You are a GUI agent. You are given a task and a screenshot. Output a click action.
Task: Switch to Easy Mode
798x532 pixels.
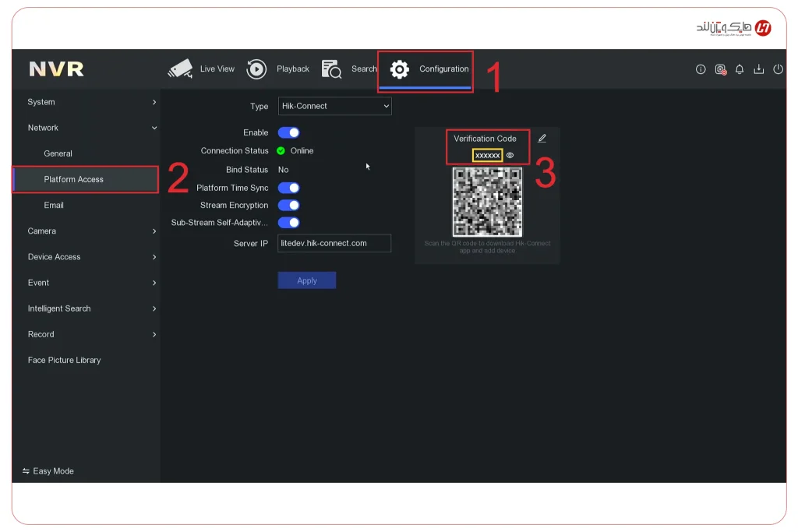point(48,470)
